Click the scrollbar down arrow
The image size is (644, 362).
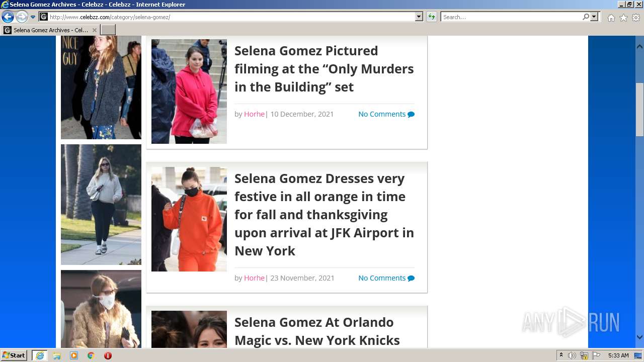click(x=639, y=337)
